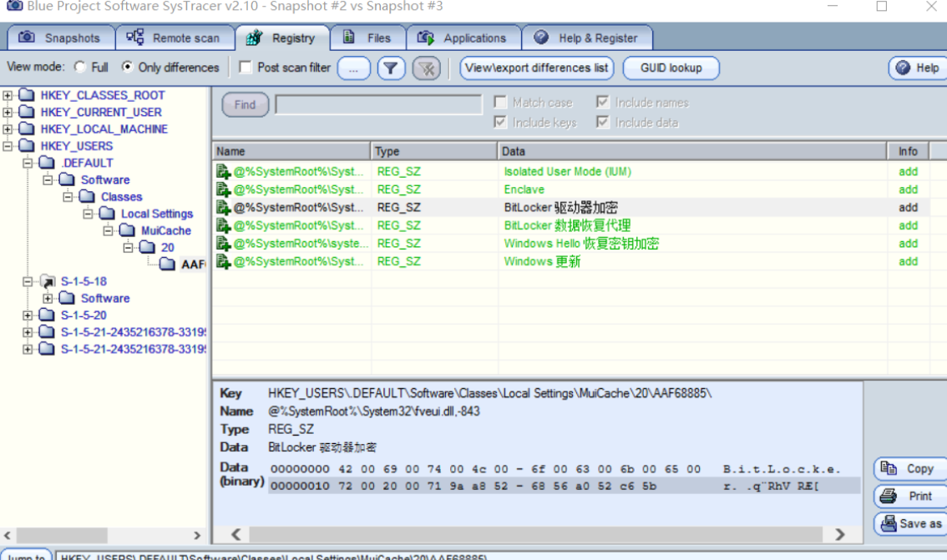Select added value icon for BitLocker 数据恢复代理 row
The image size is (947, 560).
[224, 225]
